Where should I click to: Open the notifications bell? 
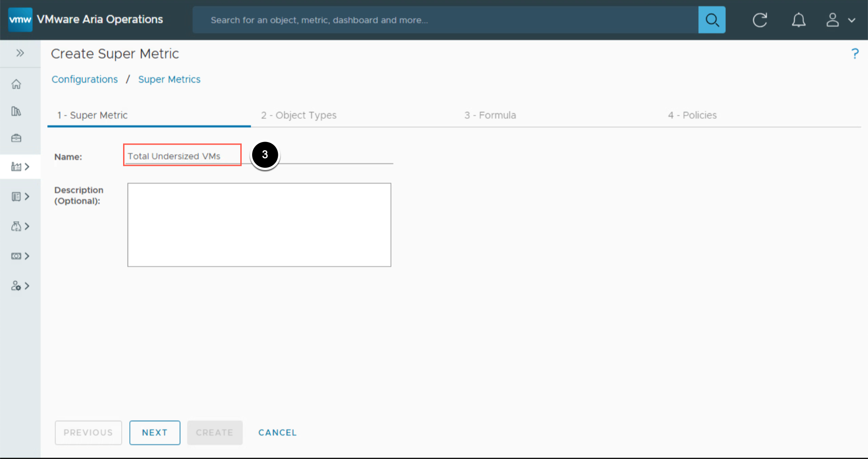coord(798,20)
